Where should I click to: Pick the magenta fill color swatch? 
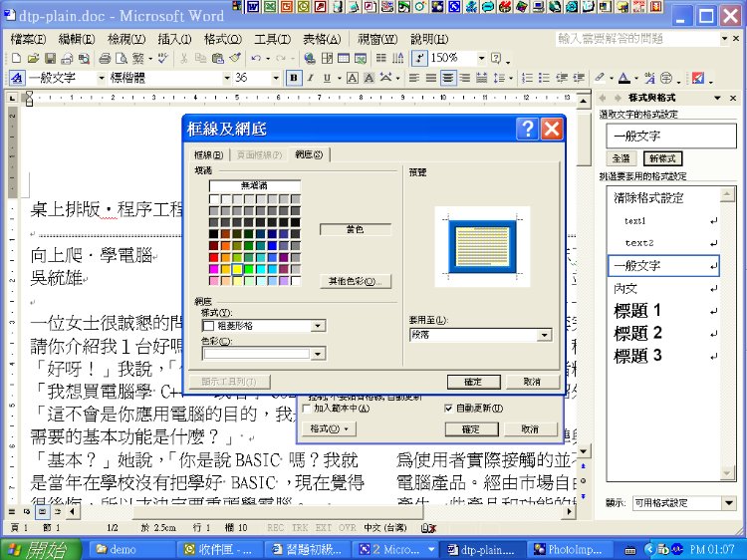tap(213, 269)
